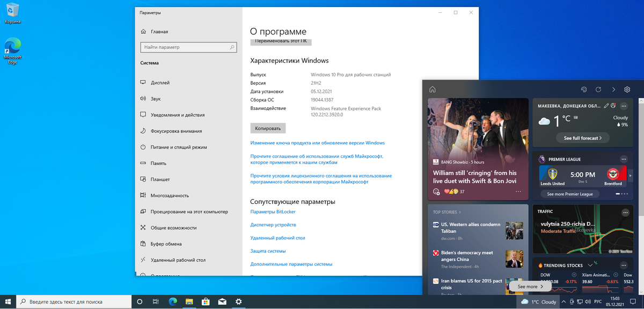
Task: Show hidden tray icons chevron
Action: click(564, 302)
